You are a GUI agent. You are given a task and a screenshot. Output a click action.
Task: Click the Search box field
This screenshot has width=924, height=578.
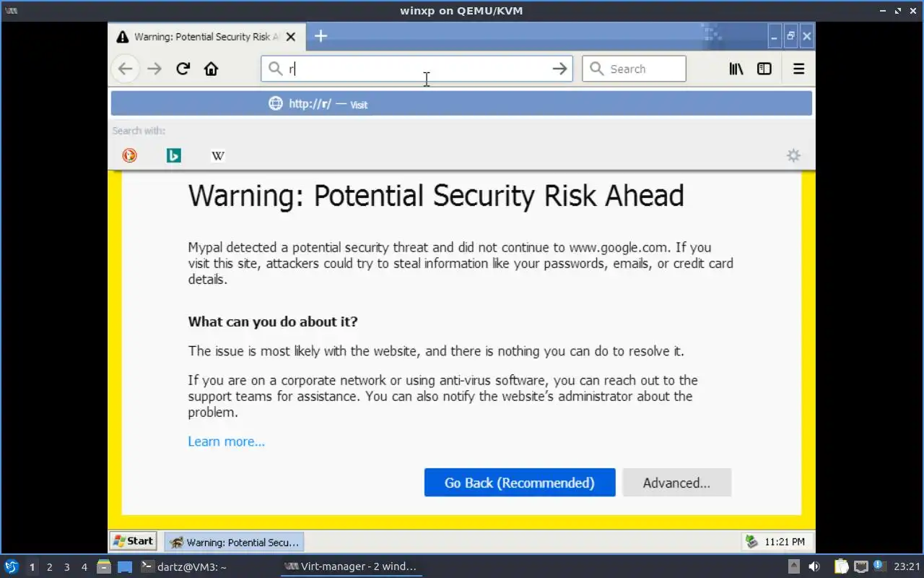(x=634, y=69)
